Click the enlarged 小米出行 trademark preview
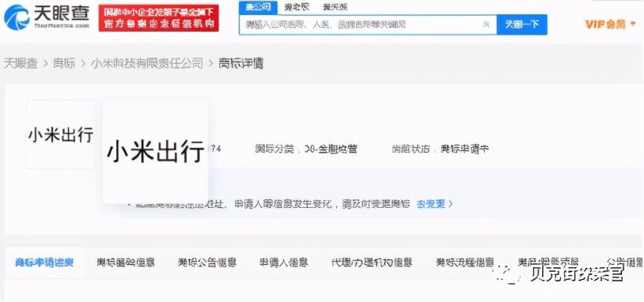Viewport: 644px width, 302px height. [x=155, y=150]
